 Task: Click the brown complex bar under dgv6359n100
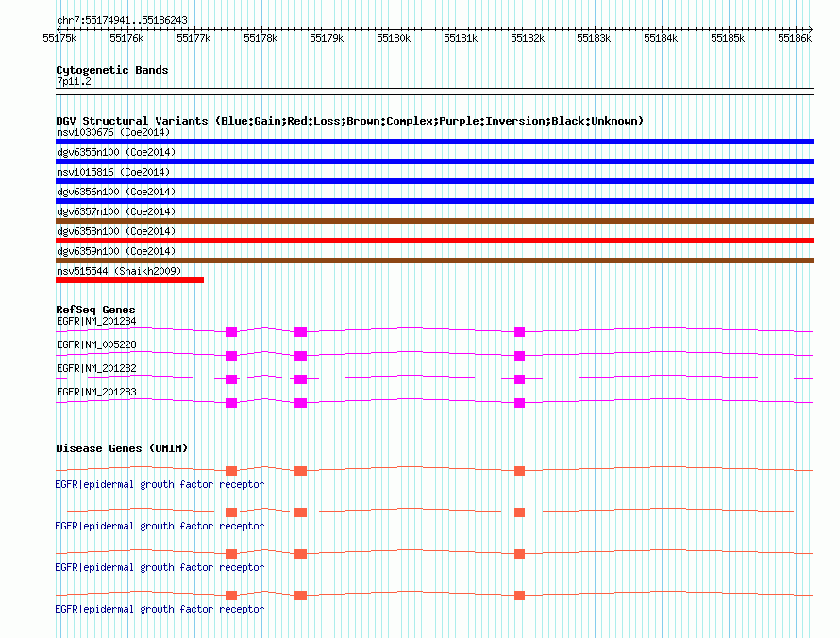(x=434, y=260)
